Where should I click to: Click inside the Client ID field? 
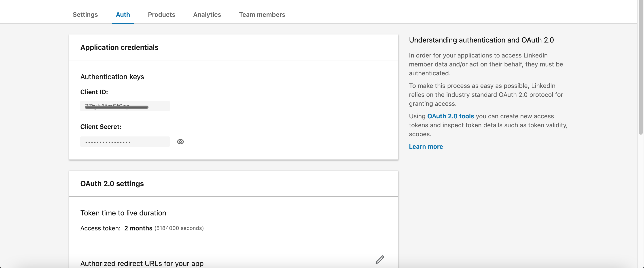click(125, 106)
